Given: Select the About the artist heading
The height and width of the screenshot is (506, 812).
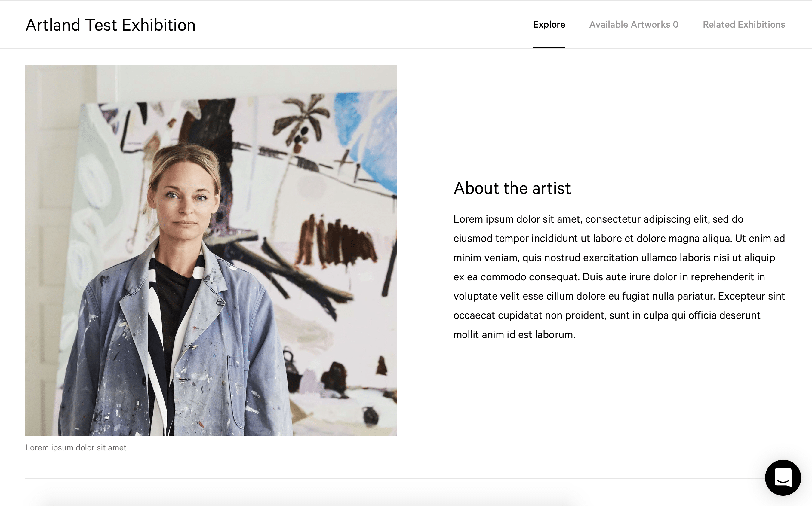Looking at the screenshot, I should click(x=512, y=188).
